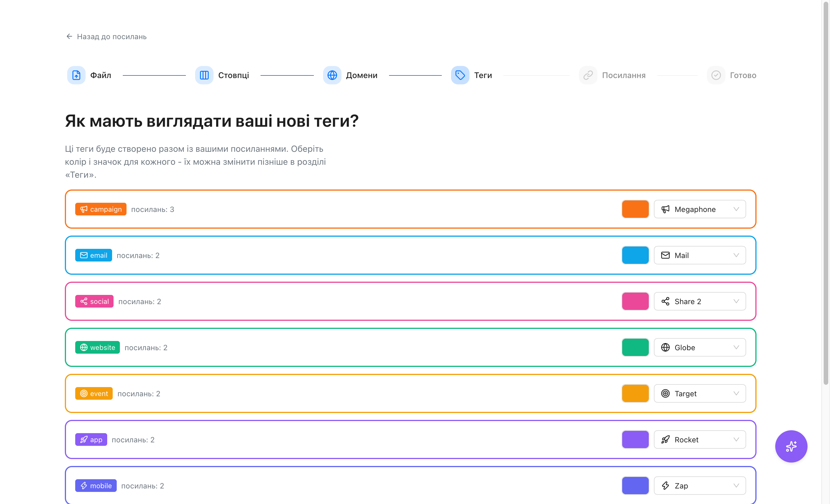Open the Megaphone icon dropdown
830x504 pixels.
pos(700,209)
